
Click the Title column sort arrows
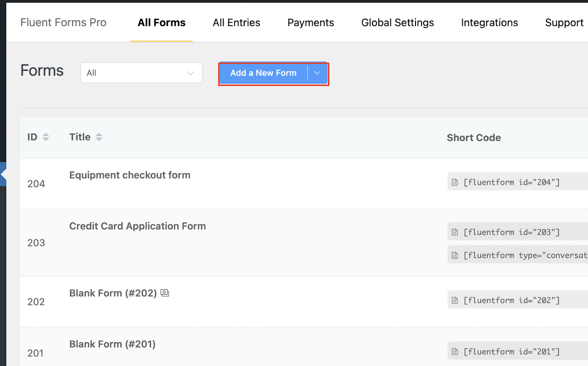tap(99, 137)
